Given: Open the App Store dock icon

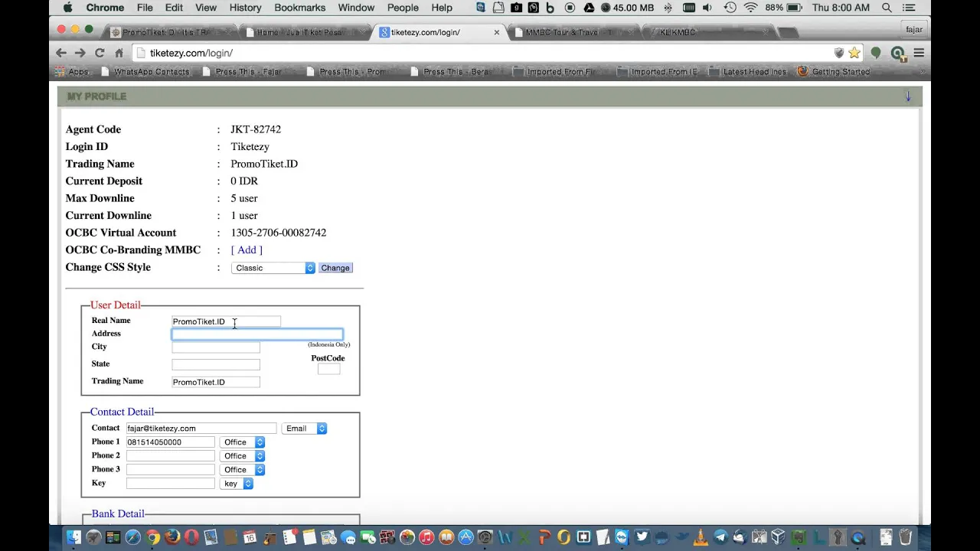Looking at the screenshot, I should click(465, 537).
